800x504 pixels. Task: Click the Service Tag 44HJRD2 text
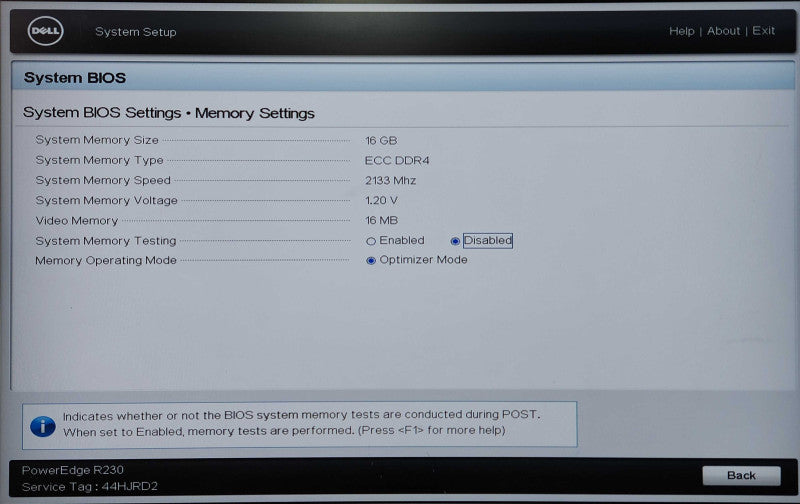[90, 487]
